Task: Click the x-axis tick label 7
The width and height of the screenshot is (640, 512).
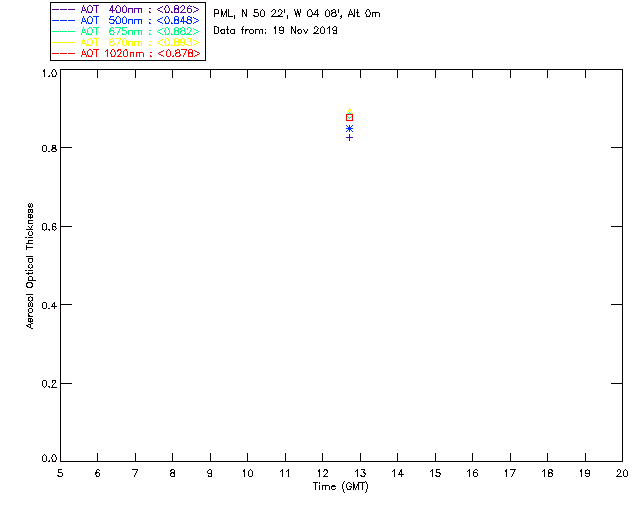Action: pos(135,473)
